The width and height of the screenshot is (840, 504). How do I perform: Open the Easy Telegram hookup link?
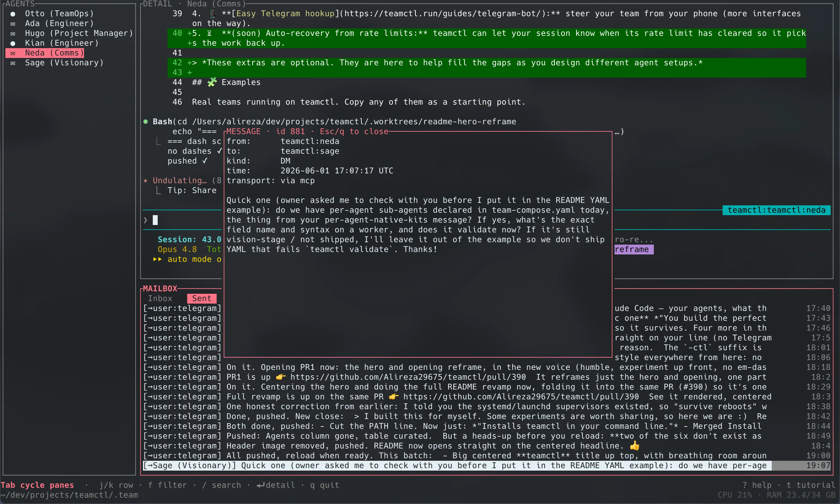(x=285, y=14)
